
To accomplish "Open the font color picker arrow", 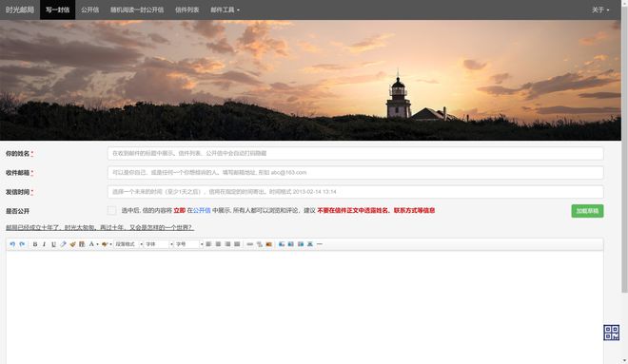I will (97, 244).
